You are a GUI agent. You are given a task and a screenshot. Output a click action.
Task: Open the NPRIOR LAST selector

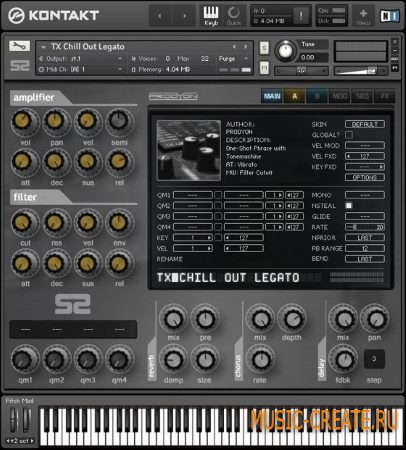coord(365,238)
